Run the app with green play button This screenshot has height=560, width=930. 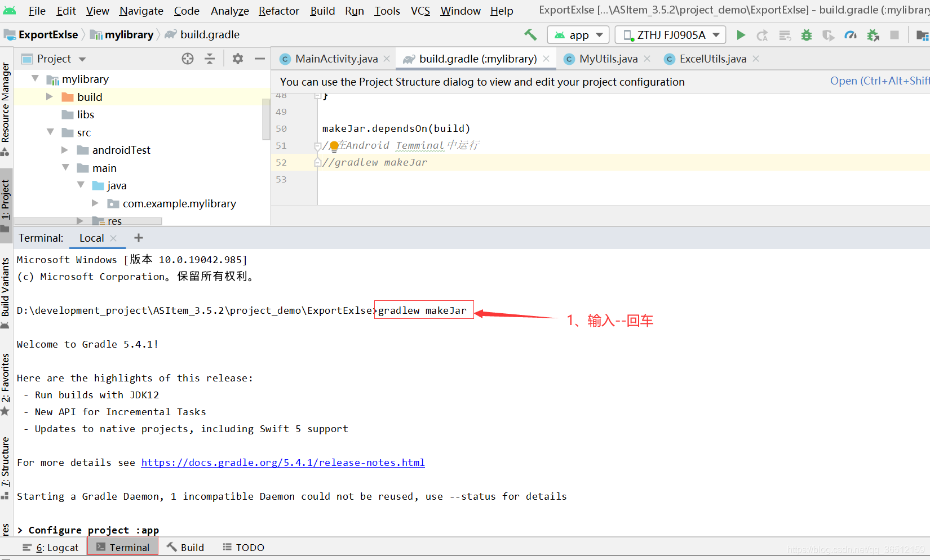tap(741, 35)
